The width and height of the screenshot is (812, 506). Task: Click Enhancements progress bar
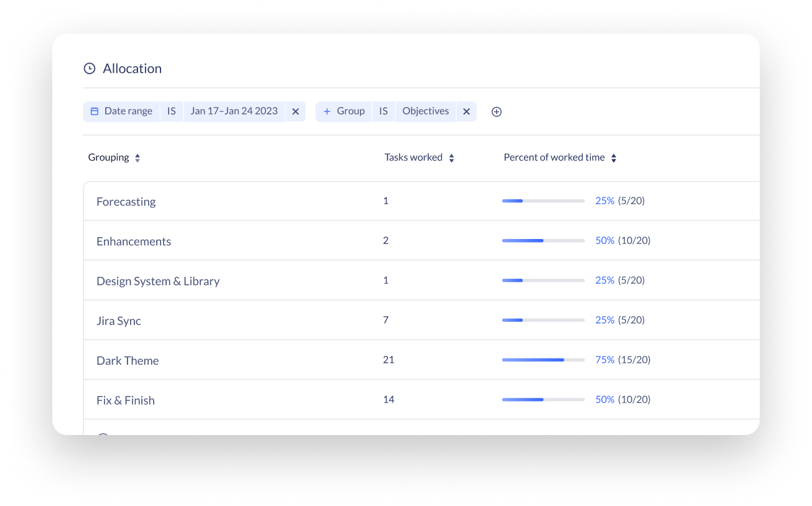[x=543, y=240]
